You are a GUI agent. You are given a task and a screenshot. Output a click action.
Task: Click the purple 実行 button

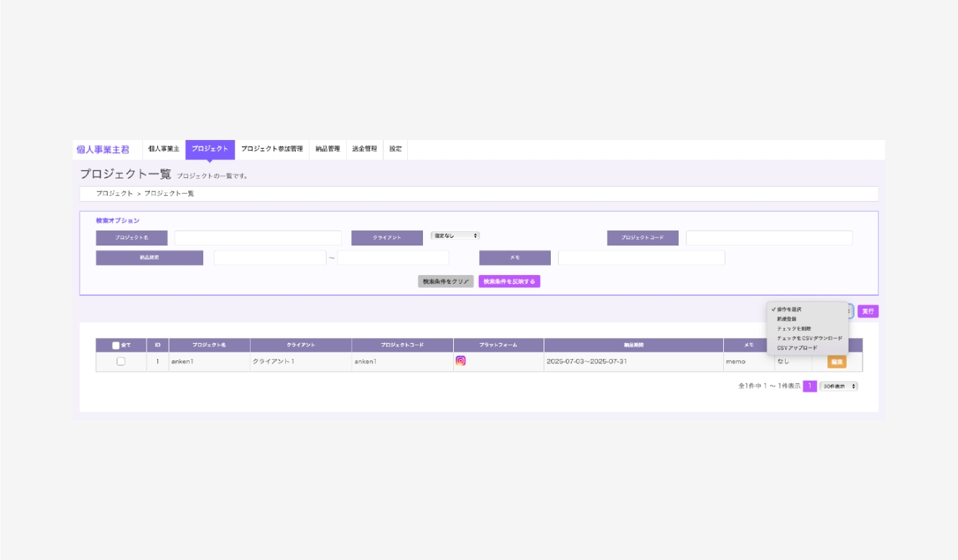[x=868, y=312]
